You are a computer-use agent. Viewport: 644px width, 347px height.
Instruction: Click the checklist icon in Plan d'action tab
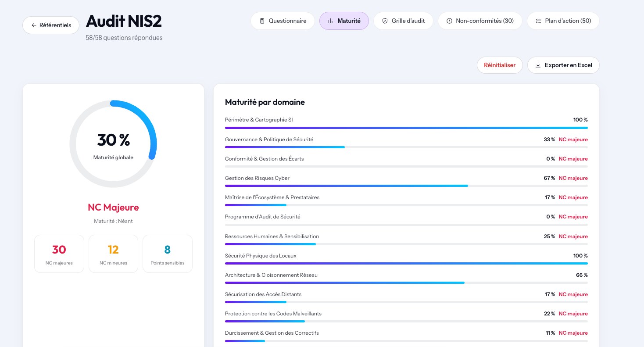(538, 21)
